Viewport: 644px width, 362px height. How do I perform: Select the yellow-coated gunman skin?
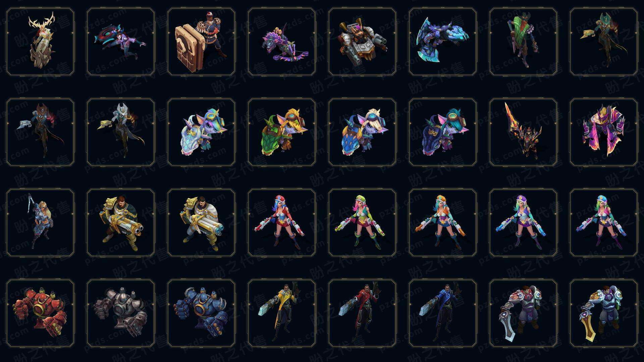point(282,313)
